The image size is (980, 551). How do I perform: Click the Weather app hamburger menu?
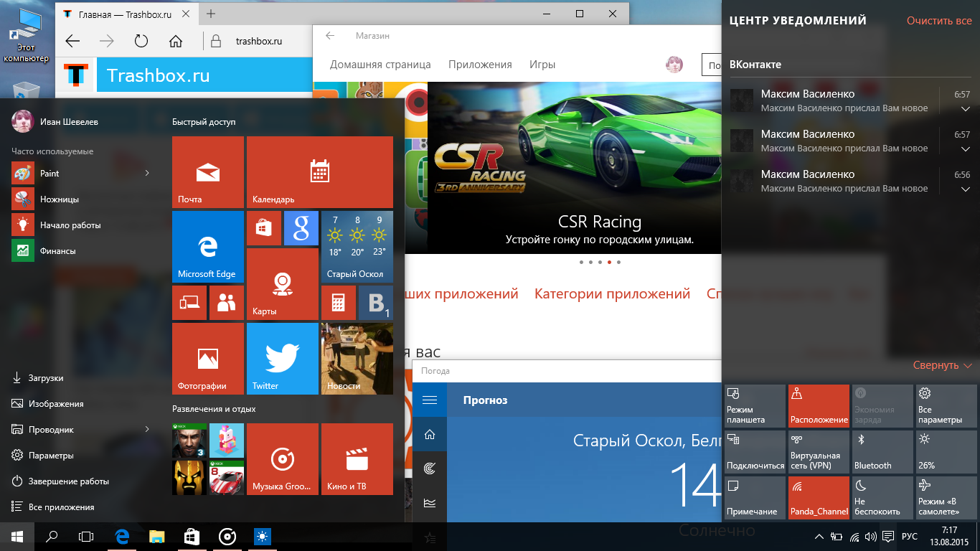pyautogui.click(x=430, y=400)
